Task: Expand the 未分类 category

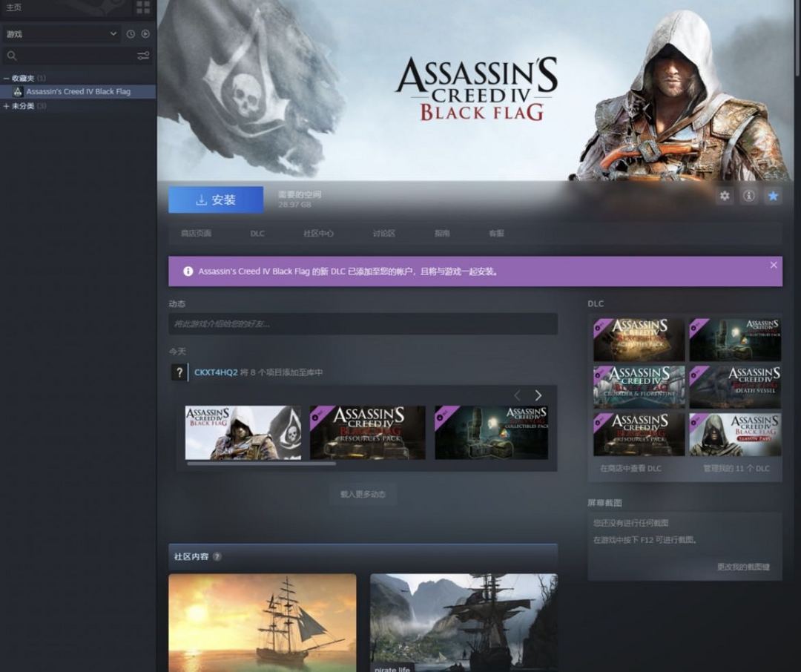Action: (x=6, y=106)
